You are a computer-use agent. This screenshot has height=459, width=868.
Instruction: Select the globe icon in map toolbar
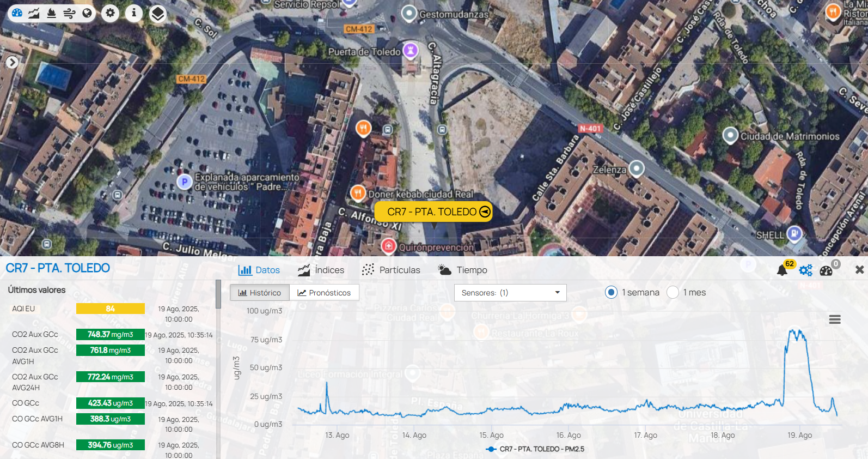(x=87, y=13)
